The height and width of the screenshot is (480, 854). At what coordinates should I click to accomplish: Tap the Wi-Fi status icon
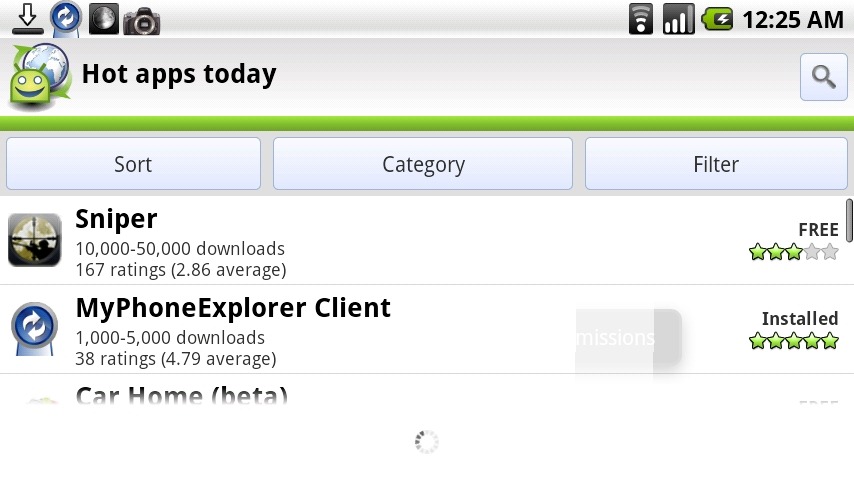tap(641, 19)
